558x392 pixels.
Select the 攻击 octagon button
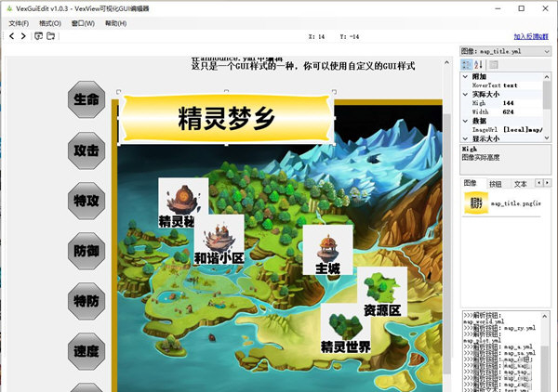86,149
